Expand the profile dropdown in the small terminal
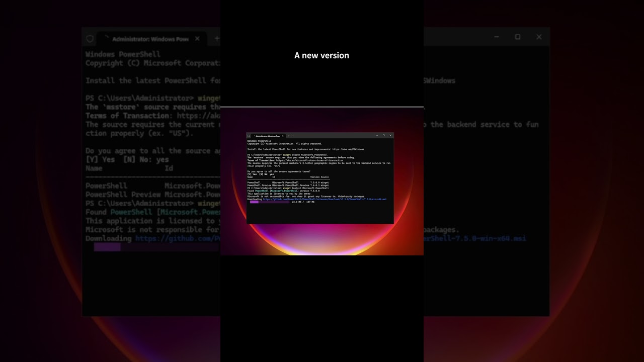Image resolution: width=644 pixels, height=362 pixels. [x=293, y=136]
